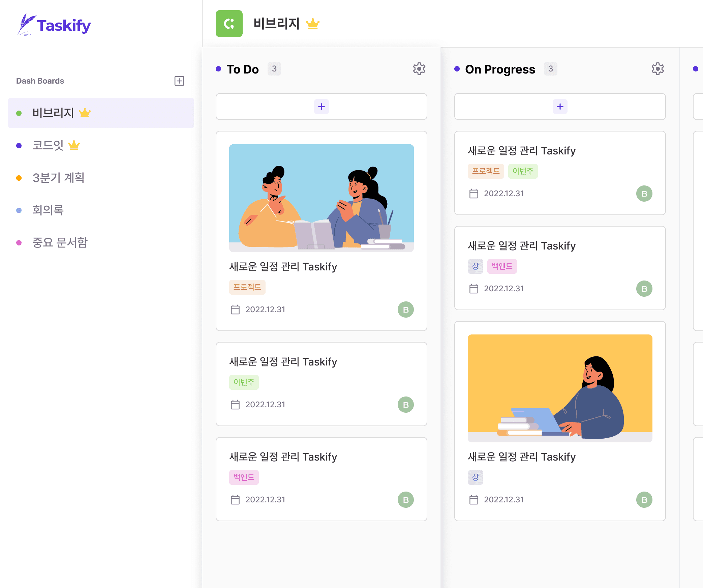
Task: Open settings for On Progress column
Action: (658, 69)
